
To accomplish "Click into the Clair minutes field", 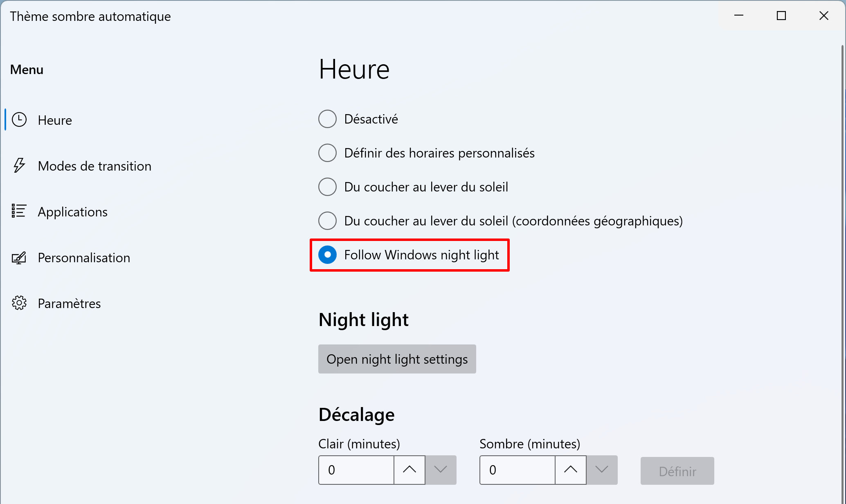I will [x=356, y=470].
